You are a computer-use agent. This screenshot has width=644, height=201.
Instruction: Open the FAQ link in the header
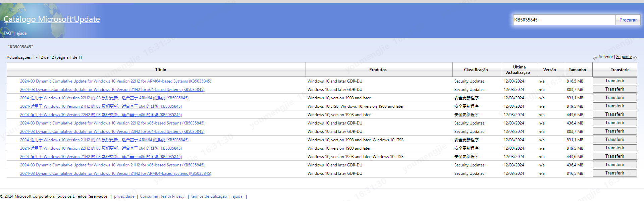(7, 33)
